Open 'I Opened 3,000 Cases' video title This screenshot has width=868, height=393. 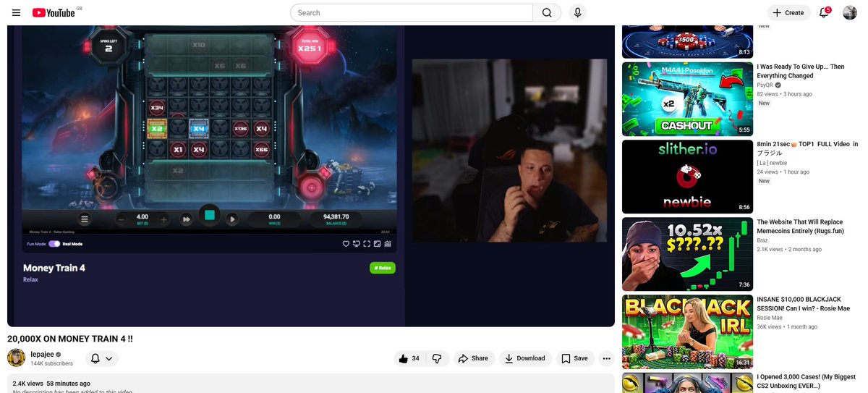807,381
